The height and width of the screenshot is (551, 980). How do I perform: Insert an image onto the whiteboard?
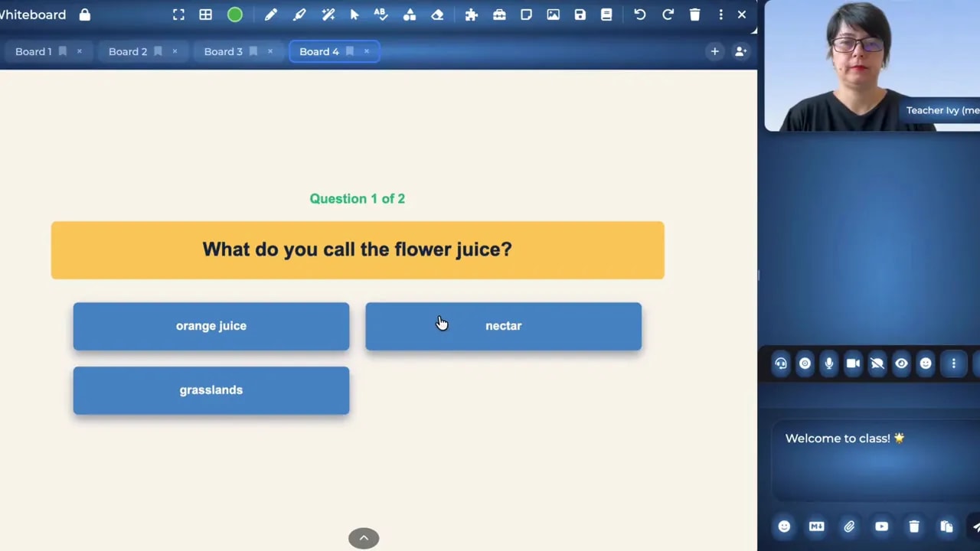coord(553,15)
